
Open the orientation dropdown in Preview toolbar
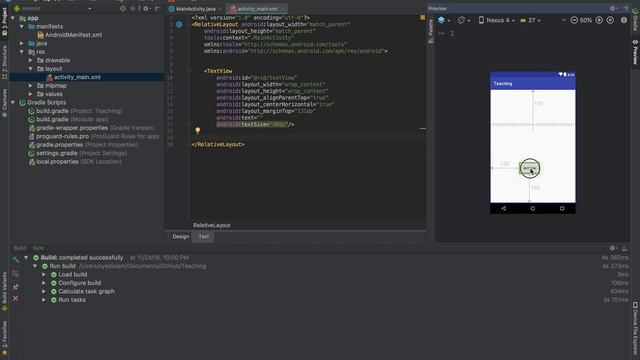tap(463, 20)
